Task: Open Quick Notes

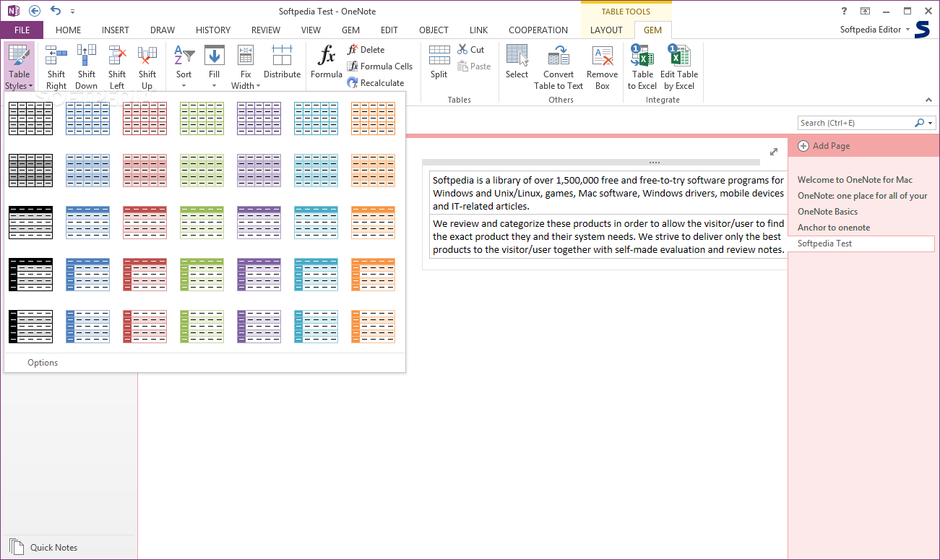Action: (44, 547)
